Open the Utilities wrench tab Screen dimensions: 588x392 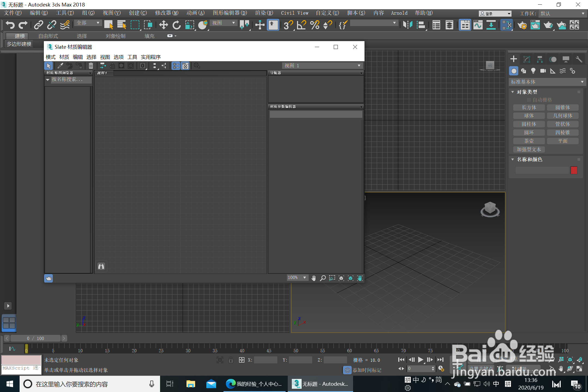579,59
